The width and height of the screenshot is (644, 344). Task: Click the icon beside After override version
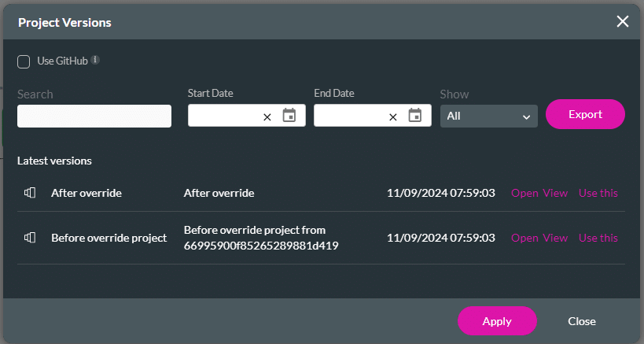point(31,193)
